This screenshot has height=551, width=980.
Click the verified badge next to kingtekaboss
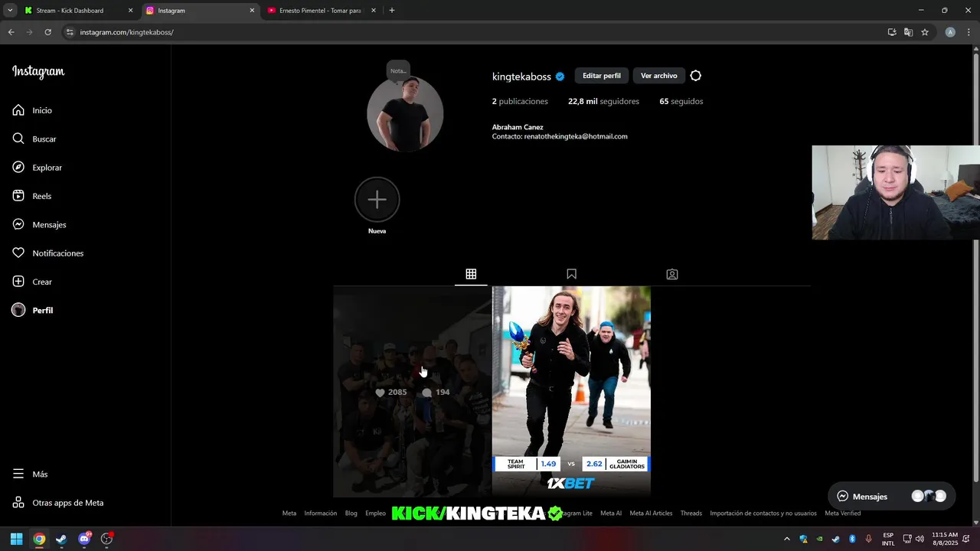click(560, 77)
